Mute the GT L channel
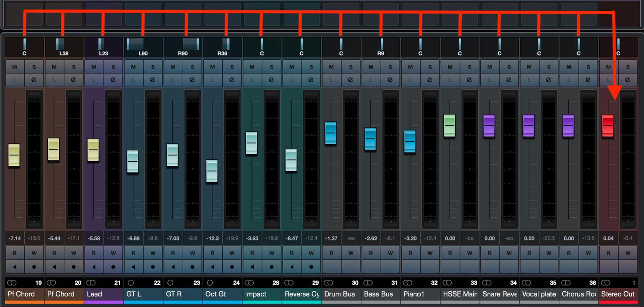The width and height of the screenshot is (644, 307). point(133,67)
